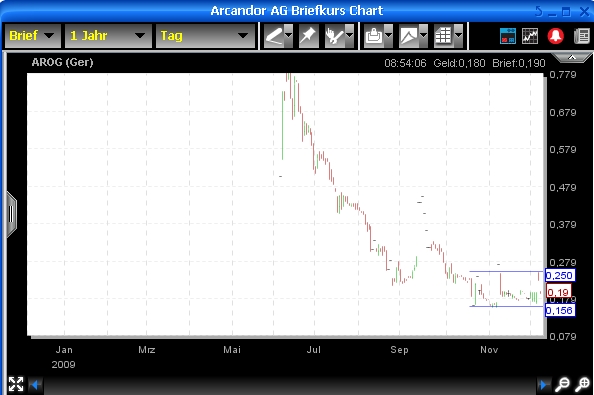Image resolution: width=594 pixels, height=395 pixels.
Task: Click the zoom in magnifier icon
Action: [x=582, y=384]
